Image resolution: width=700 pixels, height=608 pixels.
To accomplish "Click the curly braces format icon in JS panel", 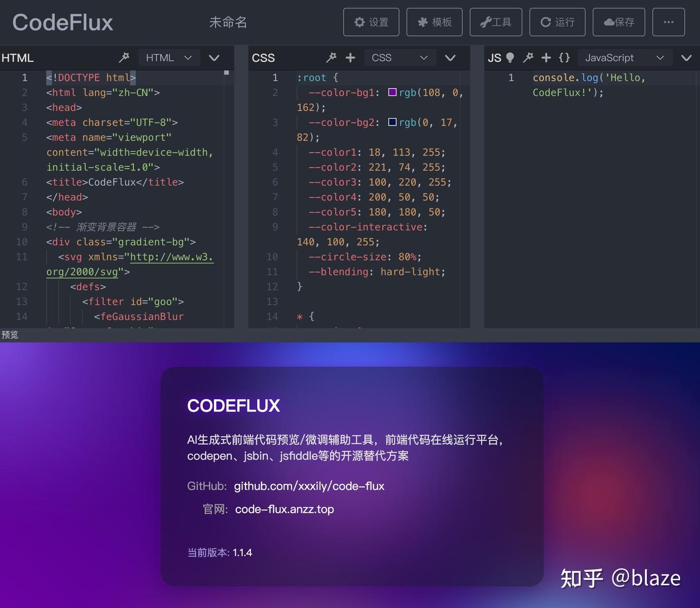I will point(564,57).
